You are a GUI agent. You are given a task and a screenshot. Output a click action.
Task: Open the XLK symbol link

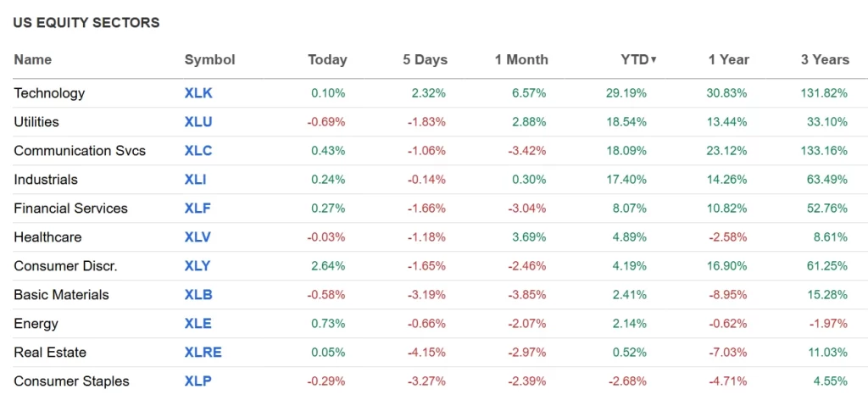198,93
